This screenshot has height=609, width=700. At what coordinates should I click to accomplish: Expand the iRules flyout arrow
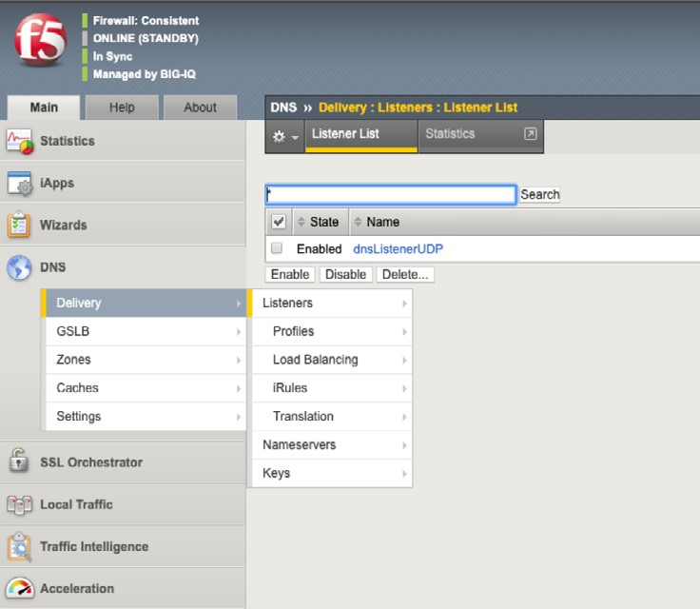coord(404,388)
